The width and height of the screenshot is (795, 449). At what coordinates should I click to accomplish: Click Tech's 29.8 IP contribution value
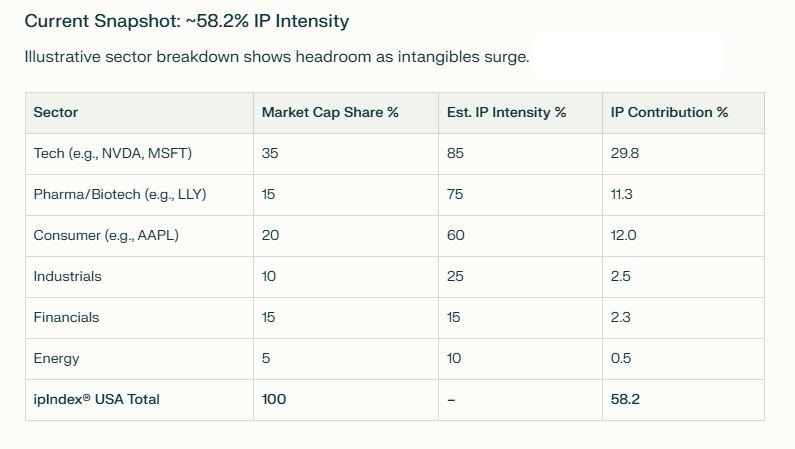click(x=623, y=154)
